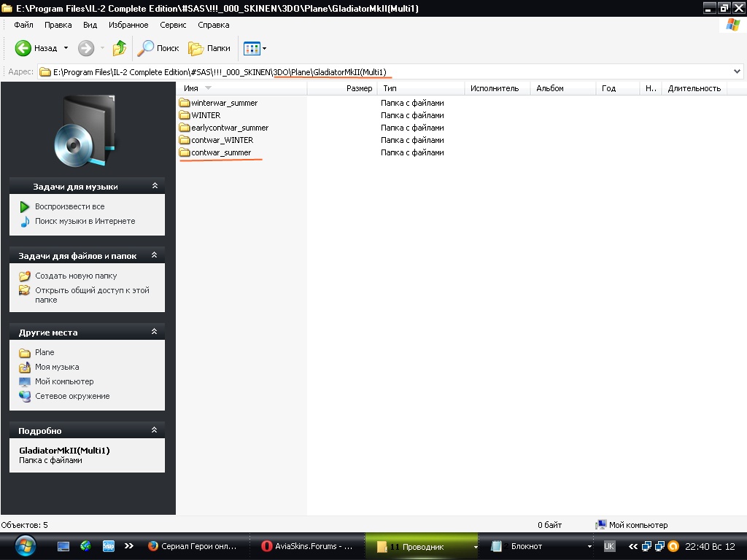The image size is (747, 560).
Task: Sort by the Альбом column header
Action: pyautogui.click(x=563, y=88)
